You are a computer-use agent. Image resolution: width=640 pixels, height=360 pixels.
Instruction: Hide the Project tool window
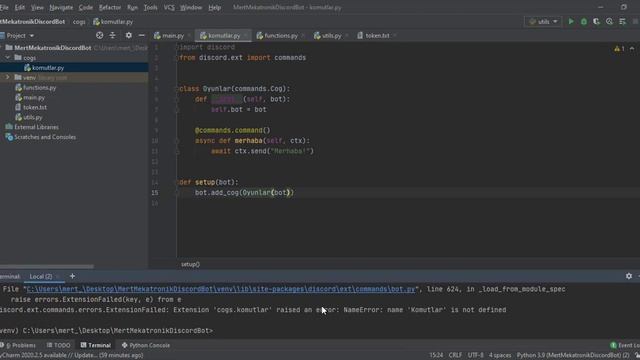(x=141, y=36)
